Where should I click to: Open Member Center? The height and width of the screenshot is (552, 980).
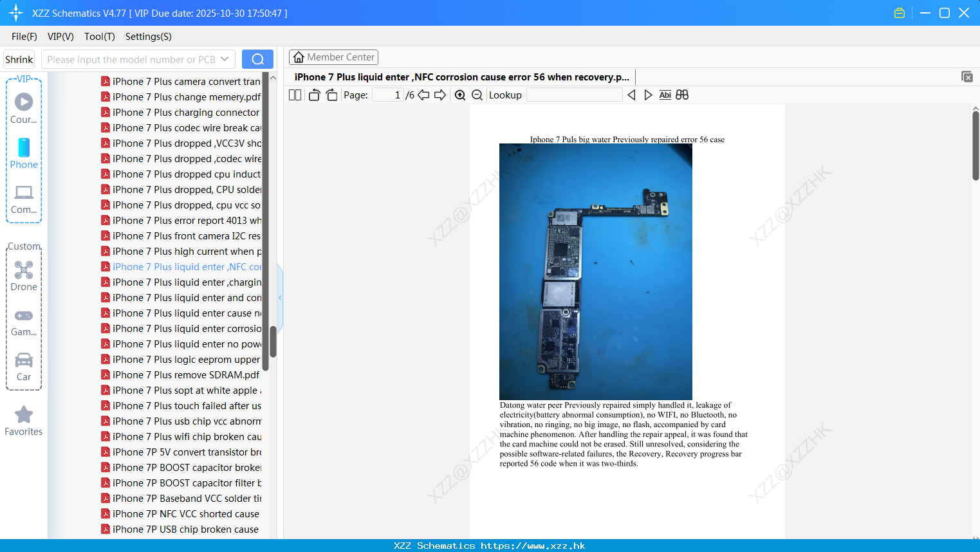(x=333, y=57)
